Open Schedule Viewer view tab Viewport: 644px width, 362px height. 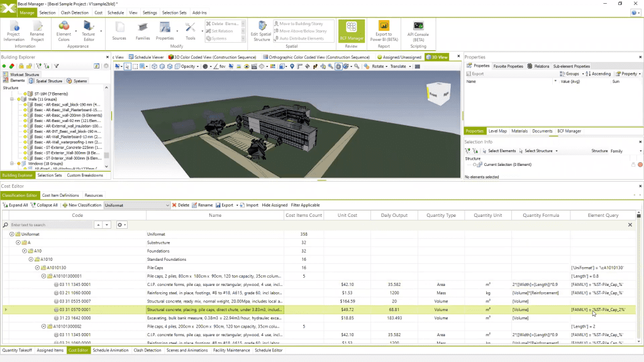[x=146, y=57]
